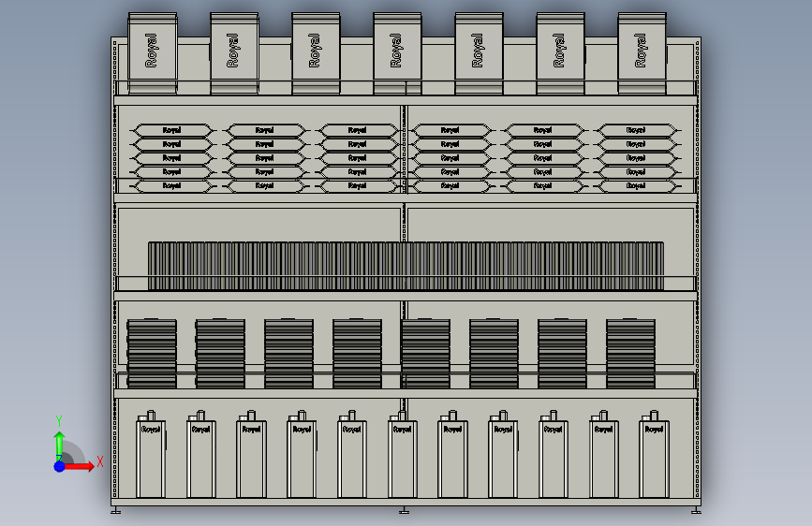Image resolution: width=812 pixels, height=526 pixels.
Task: Click the blue Z axis ball of the triad
Action: (x=60, y=466)
